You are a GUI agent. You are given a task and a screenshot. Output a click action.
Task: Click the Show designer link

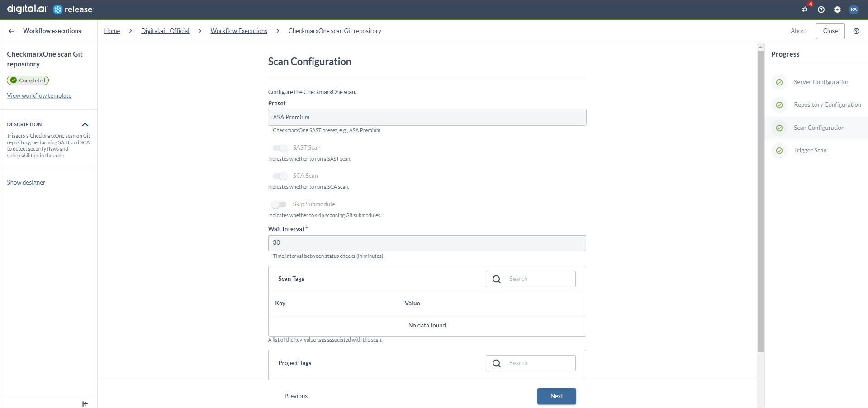(x=26, y=182)
